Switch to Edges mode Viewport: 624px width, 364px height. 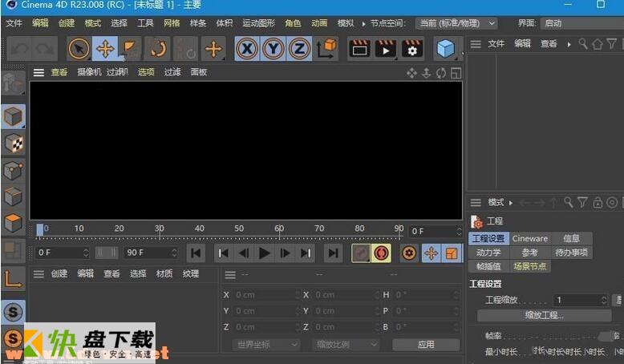pyautogui.click(x=13, y=196)
